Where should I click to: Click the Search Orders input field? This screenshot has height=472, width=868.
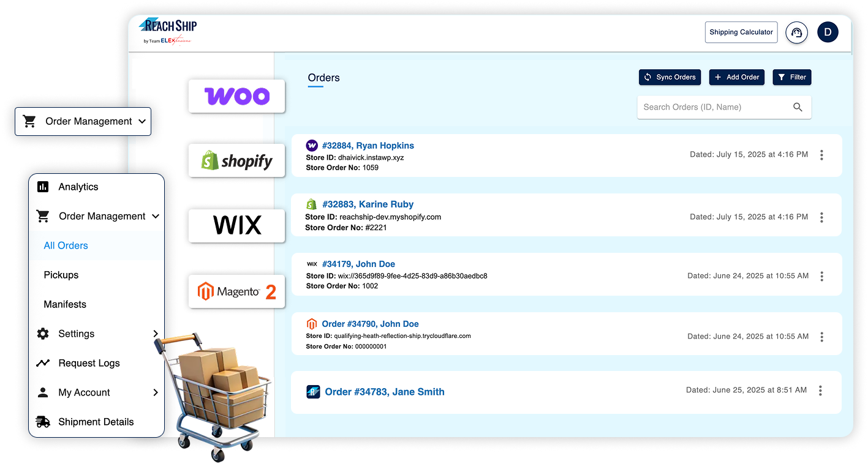(724, 107)
